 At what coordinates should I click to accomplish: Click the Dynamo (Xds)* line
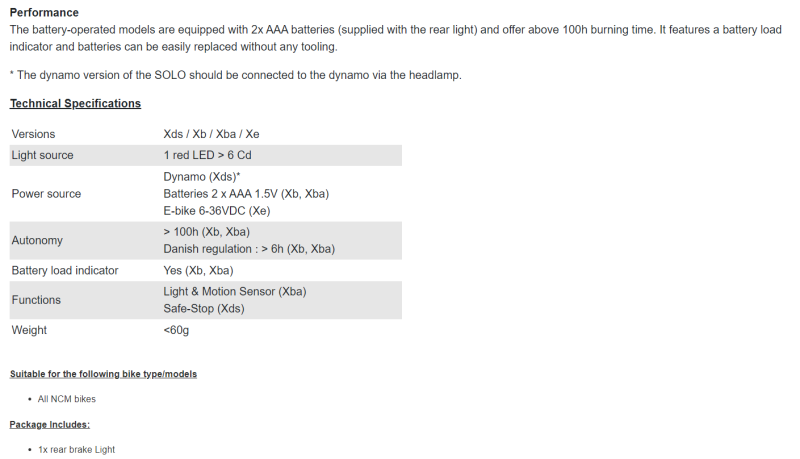tap(202, 176)
